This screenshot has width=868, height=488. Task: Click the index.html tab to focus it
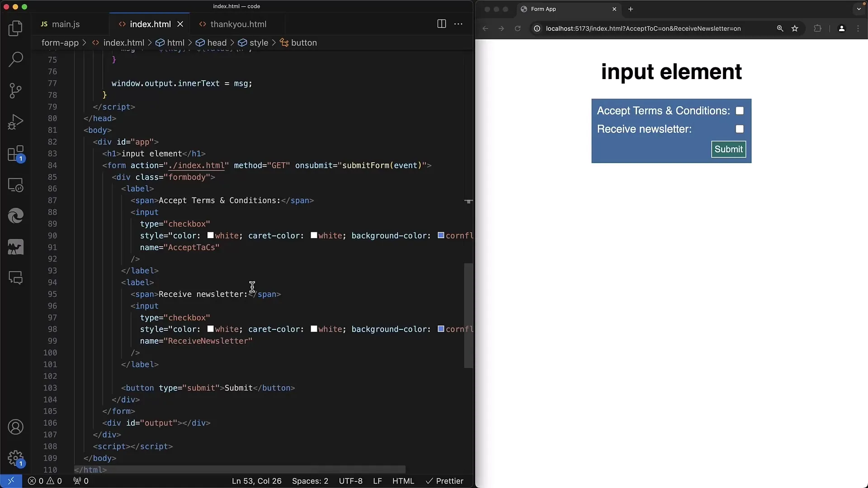[150, 24]
